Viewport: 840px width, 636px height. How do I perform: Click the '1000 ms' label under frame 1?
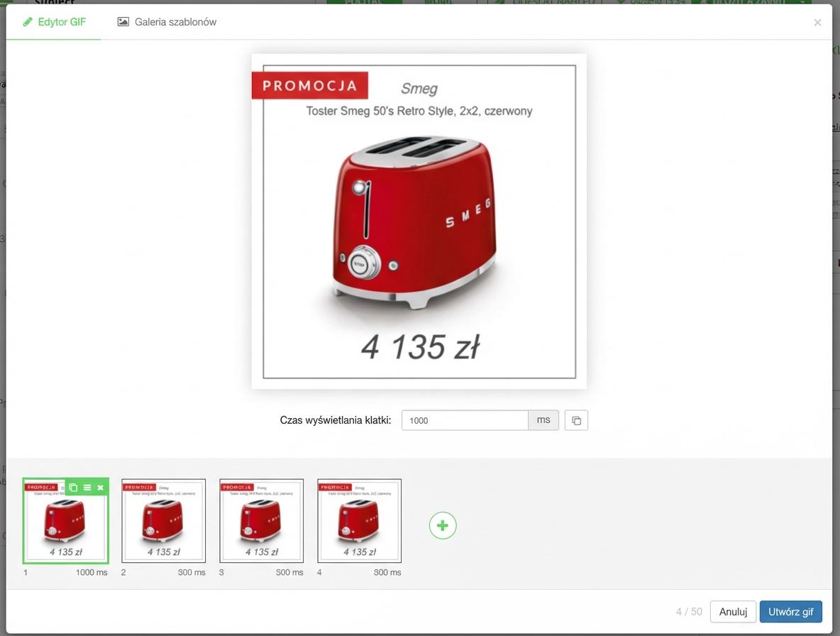click(x=92, y=572)
